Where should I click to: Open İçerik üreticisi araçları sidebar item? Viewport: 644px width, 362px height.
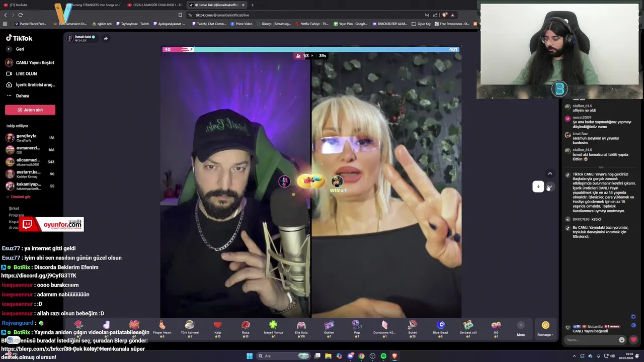30,85
